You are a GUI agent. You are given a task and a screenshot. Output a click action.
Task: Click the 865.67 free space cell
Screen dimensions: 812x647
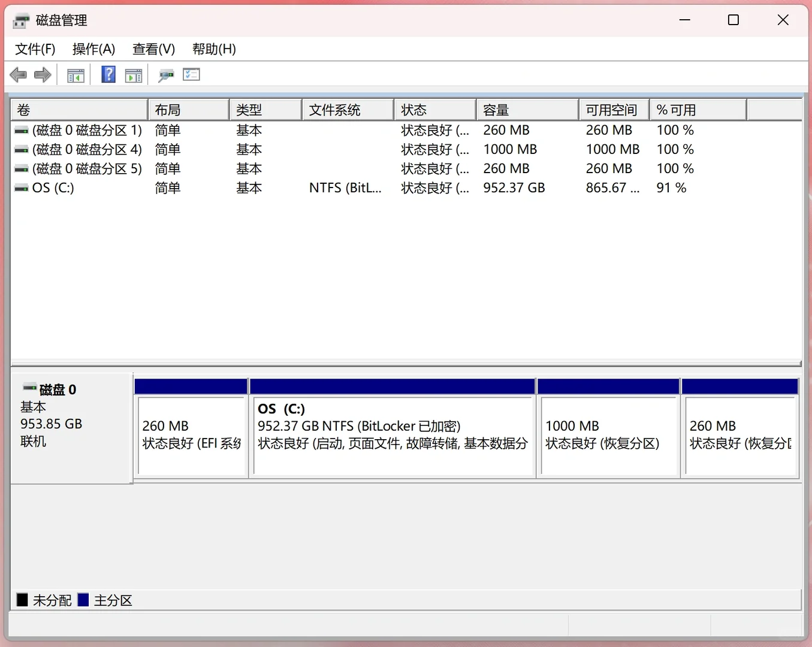pos(612,188)
